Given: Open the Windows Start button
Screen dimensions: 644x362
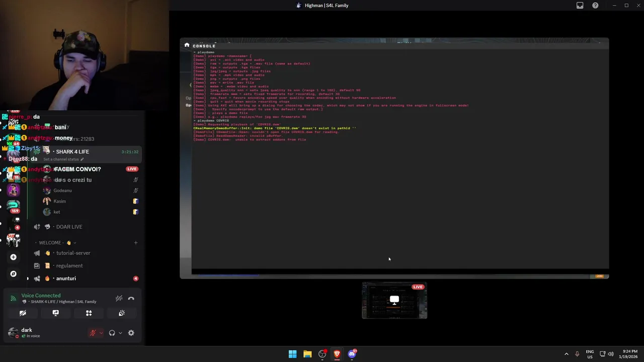Looking at the screenshot, I should (x=292, y=354).
